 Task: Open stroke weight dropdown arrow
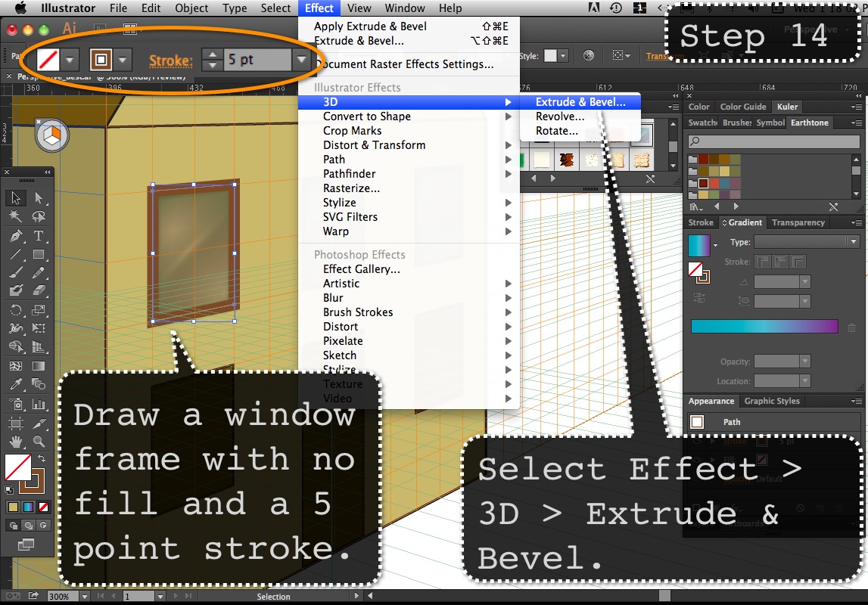point(301,60)
